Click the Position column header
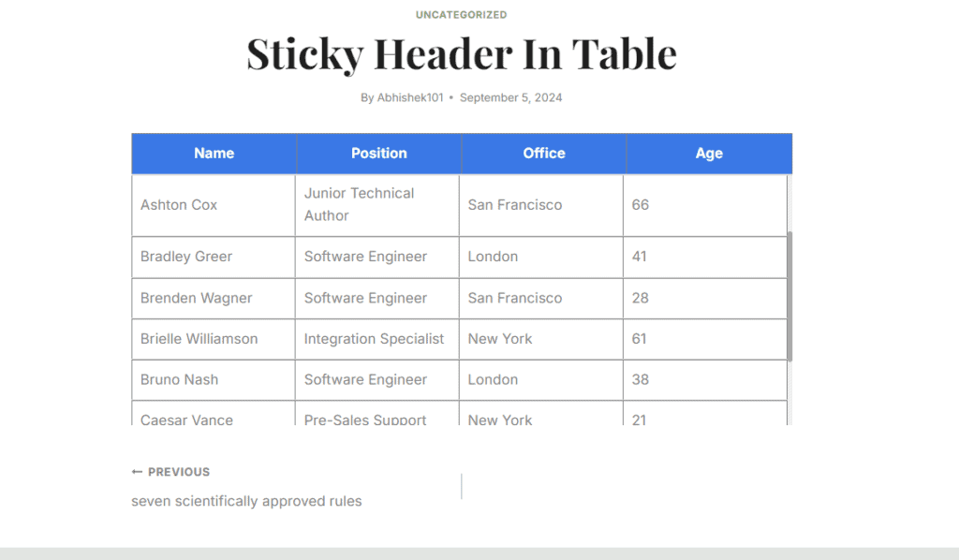Viewport: 959px width, 560px height. (379, 154)
